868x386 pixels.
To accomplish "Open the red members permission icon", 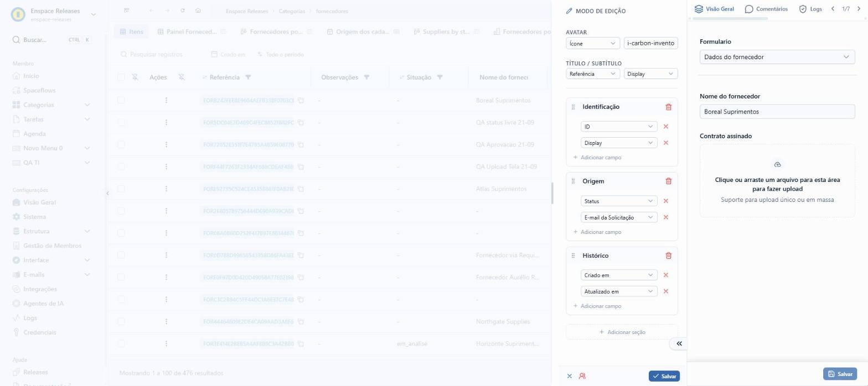I will (x=582, y=376).
